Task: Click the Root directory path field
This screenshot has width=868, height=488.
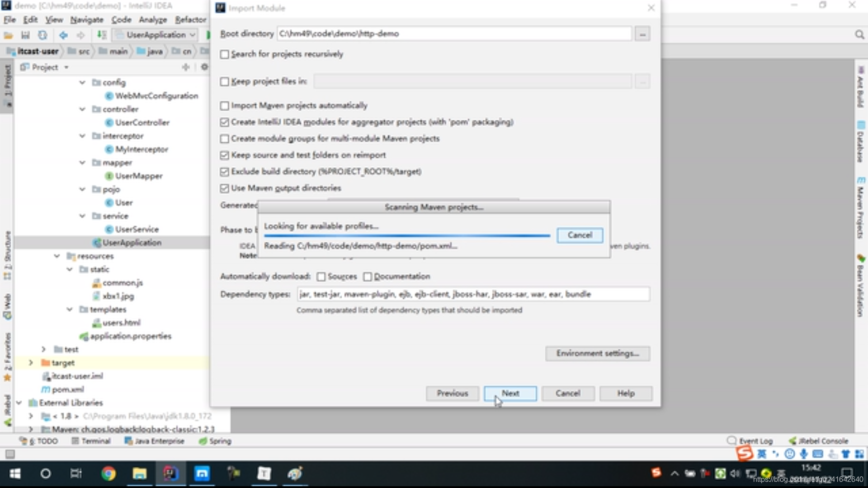Action: 454,34
